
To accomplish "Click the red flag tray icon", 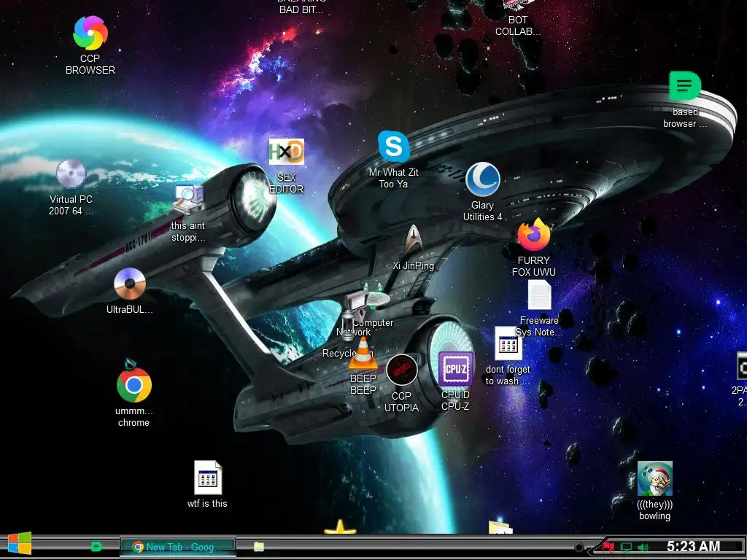I will pos(608,547).
